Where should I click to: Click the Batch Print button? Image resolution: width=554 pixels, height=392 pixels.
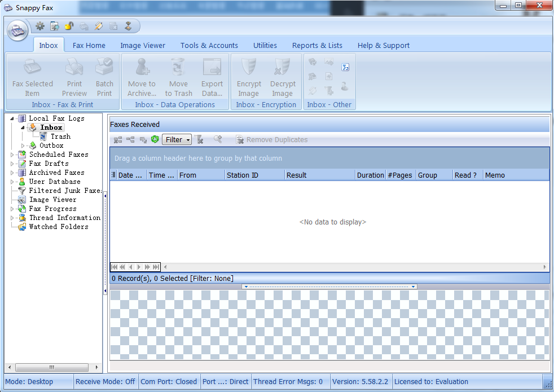[104, 78]
